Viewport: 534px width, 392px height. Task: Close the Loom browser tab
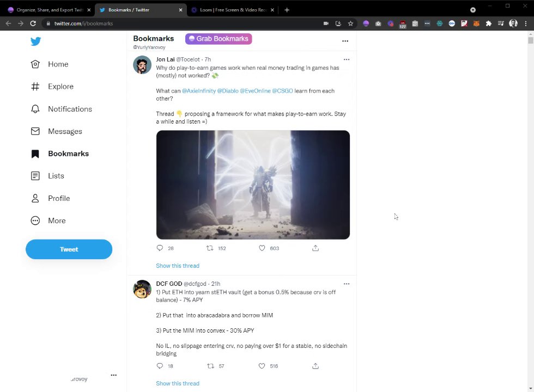(x=272, y=10)
